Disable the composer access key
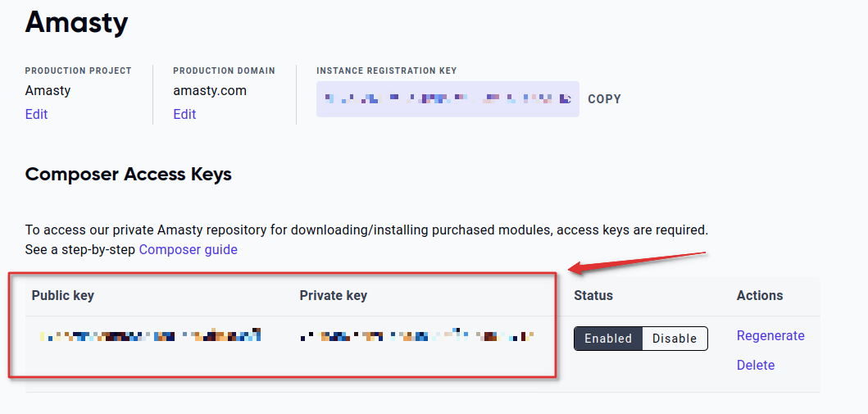The width and height of the screenshot is (868, 414). coord(675,339)
